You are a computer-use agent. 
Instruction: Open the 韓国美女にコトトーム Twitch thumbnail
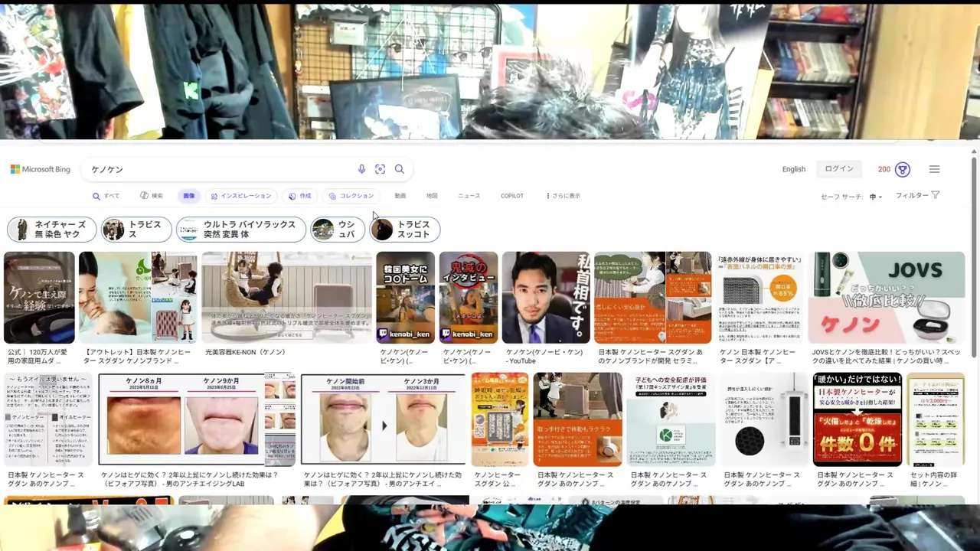pos(405,298)
